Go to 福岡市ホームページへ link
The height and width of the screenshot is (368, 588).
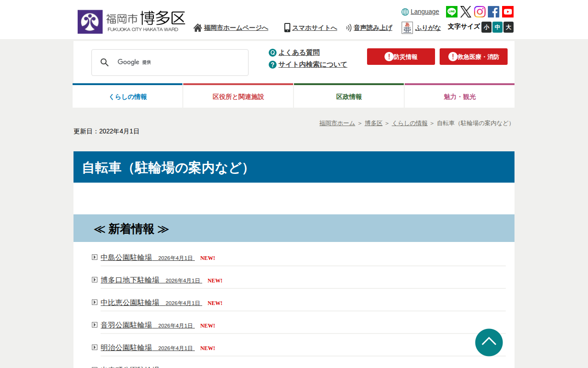coord(236,28)
